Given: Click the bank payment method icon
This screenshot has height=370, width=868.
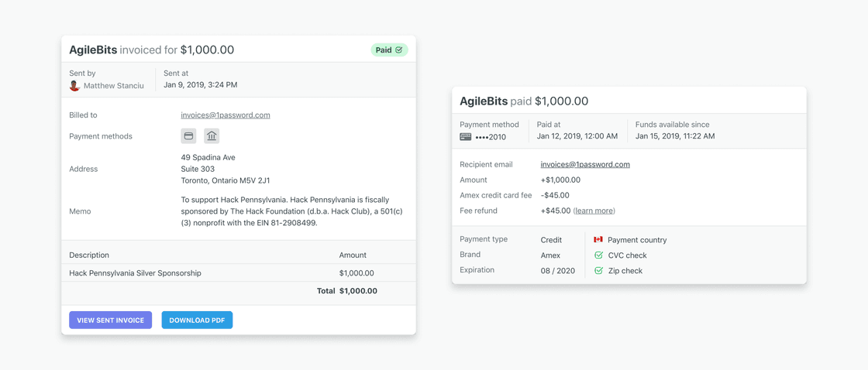Looking at the screenshot, I should pos(212,136).
